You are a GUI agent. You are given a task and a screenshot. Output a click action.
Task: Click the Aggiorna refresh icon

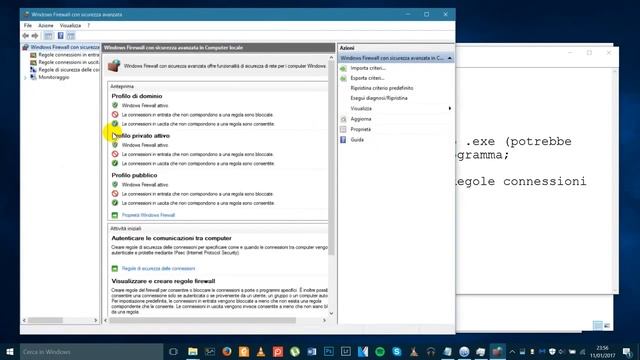click(343, 119)
